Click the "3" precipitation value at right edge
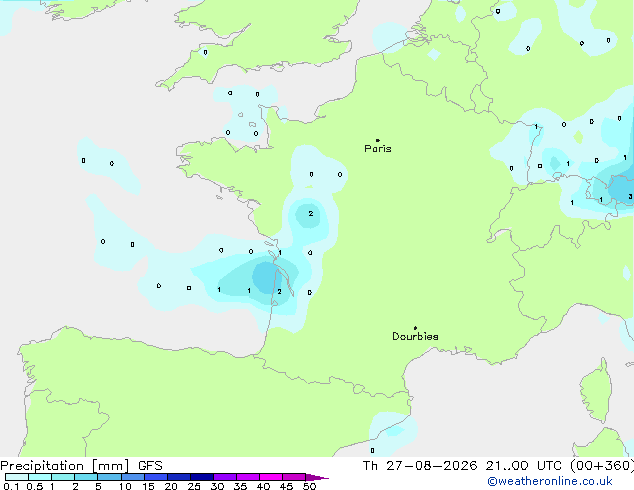 pyautogui.click(x=630, y=197)
